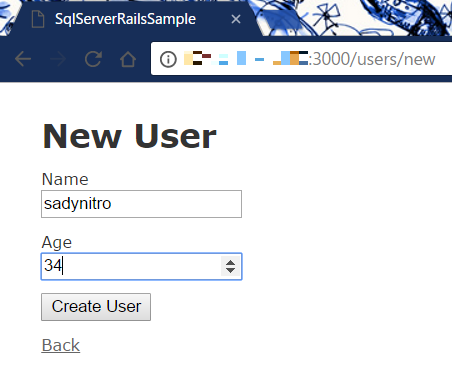452x379 pixels.
Task: Close the SqlServerRailsSample tab
Action: click(236, 19)
